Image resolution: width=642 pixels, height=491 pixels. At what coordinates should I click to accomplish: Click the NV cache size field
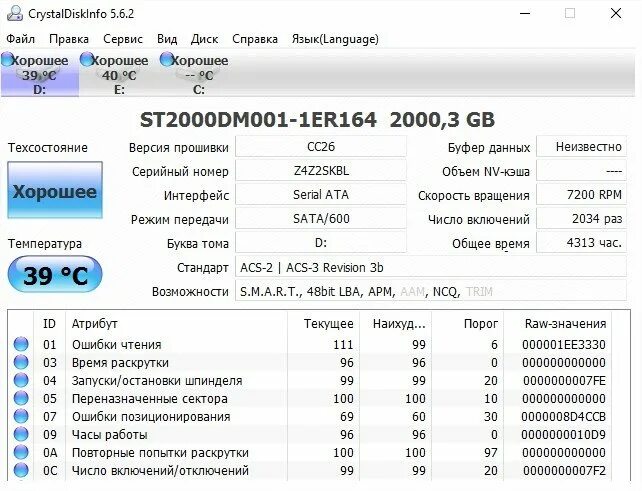(x=581, y=171)
